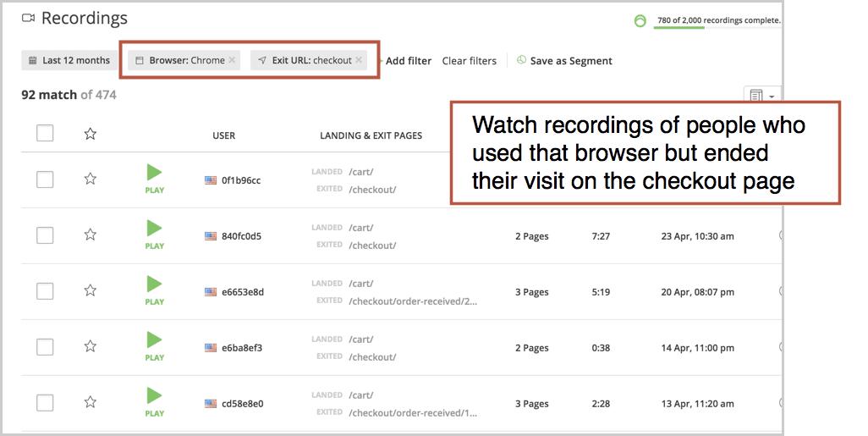Click the star icon in table header
The width and height of the screenshot is (868, 436).
91,134
